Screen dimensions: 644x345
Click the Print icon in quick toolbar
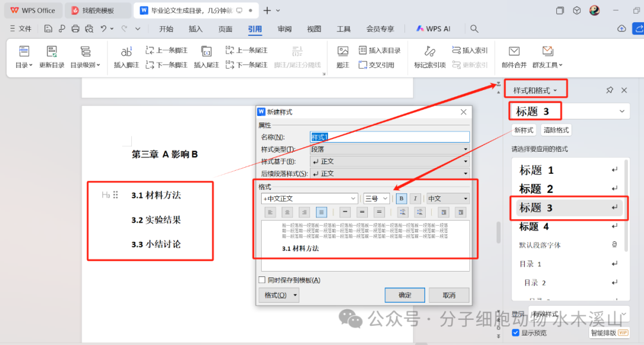[75, 29]
